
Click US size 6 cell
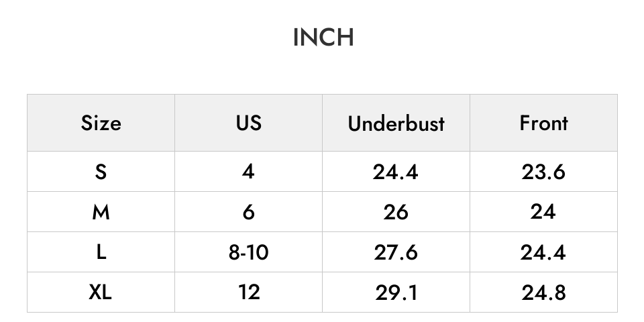tap(248, 212)
